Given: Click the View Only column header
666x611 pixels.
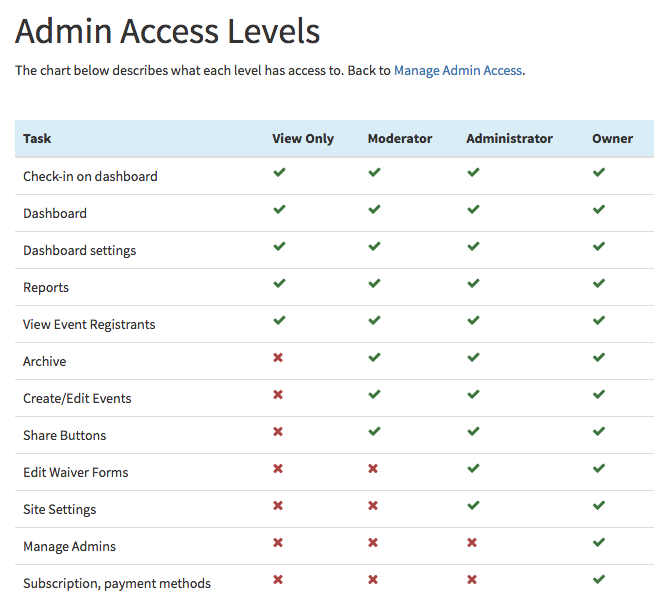Looking at the screenshot, I should (x=303, y=139).
